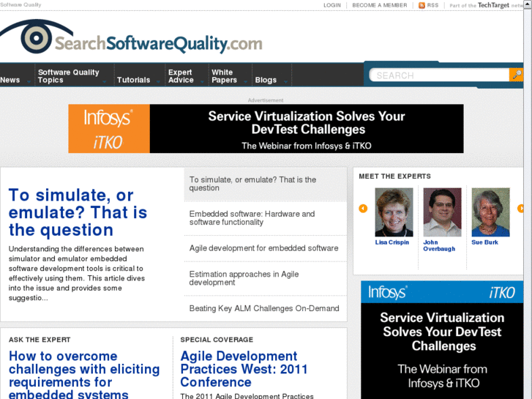Viewport: 532px width, 399px height.
Task: Open the 'To simulate, or emulate?' headline
Action: point(78,212)
